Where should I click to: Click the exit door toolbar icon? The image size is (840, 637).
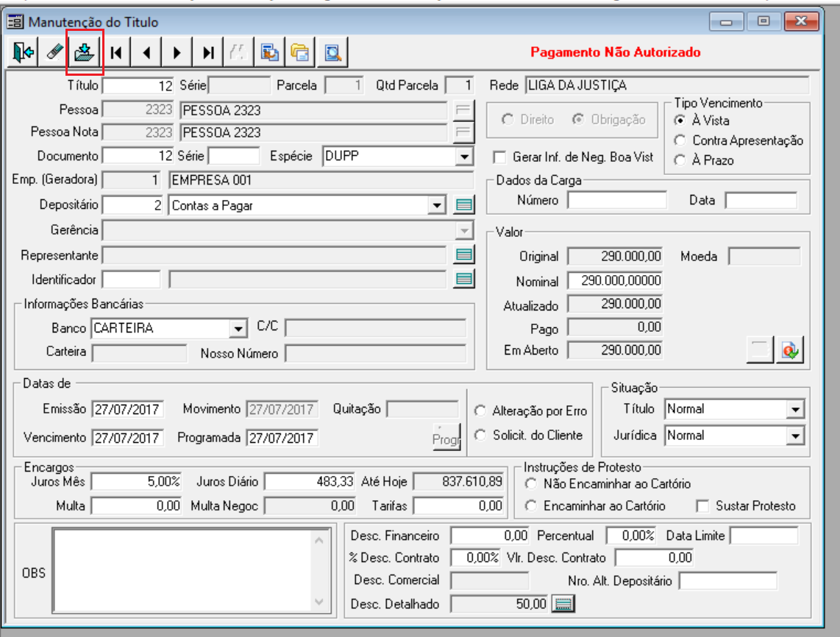point(23,52)
